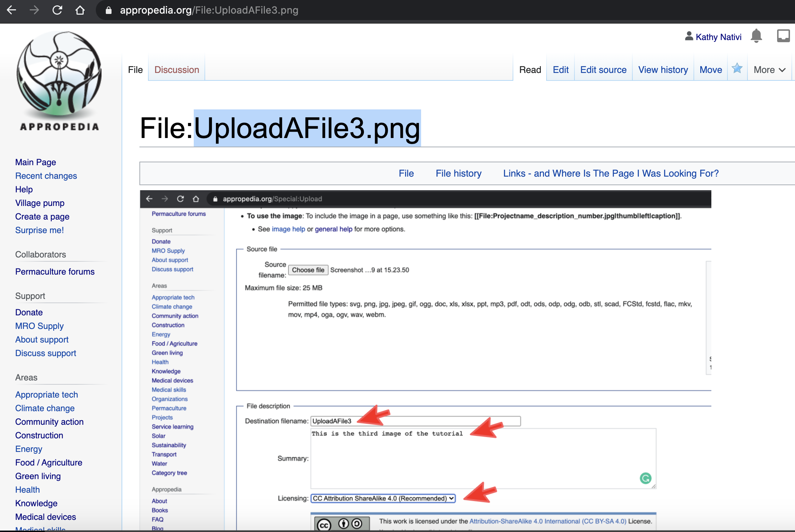
Task: Switch to the Edit source tab
Action: click(x=603, y=70)
